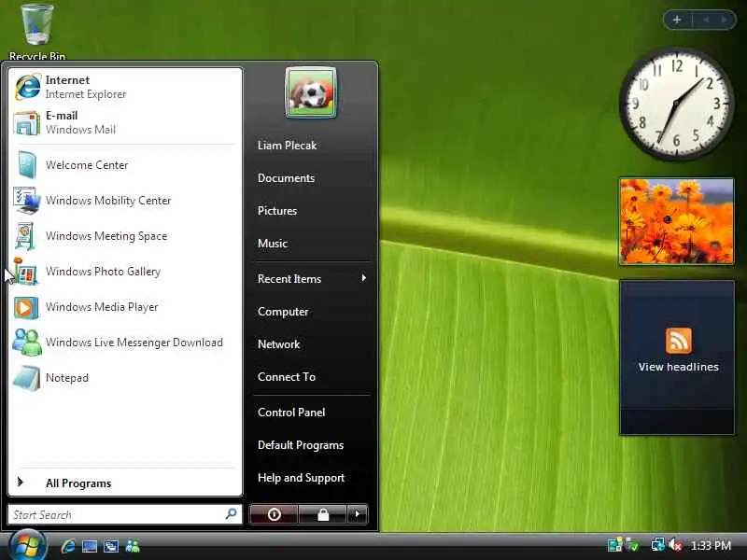Image resolution: width=747 pixels, height=560 pixels.
Task: Click Windows Live Messenger quick launch icon
Action: pyautogui.click(x=133, y=546)
